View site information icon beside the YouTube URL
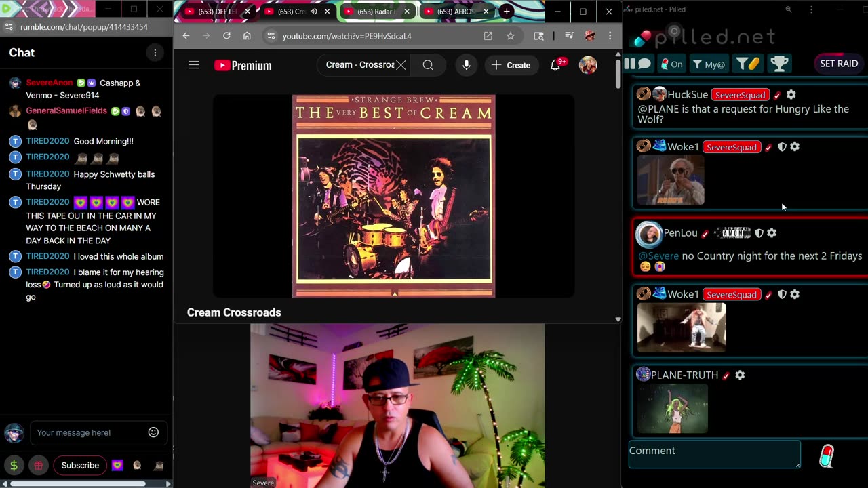 click(x=271, y=36)
